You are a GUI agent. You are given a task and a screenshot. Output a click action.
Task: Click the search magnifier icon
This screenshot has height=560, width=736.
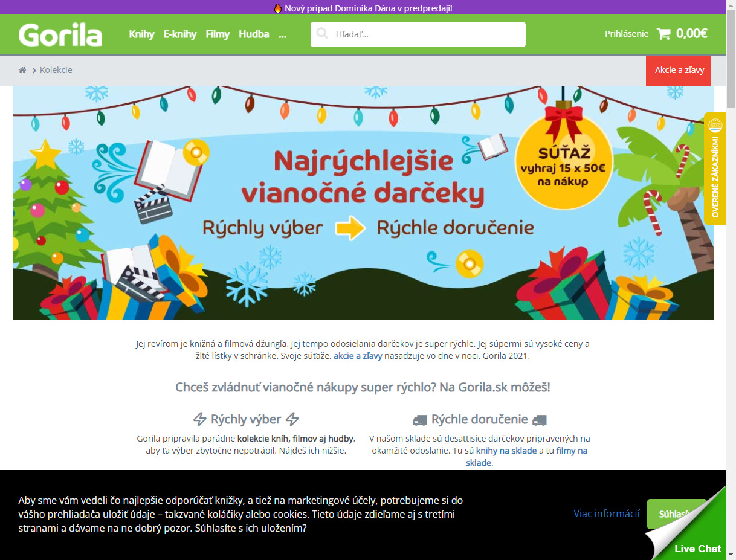coord(323,34)
